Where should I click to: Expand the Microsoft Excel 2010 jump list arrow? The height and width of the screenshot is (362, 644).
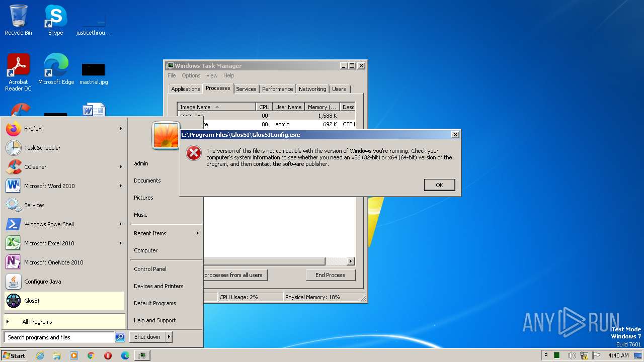121,243
